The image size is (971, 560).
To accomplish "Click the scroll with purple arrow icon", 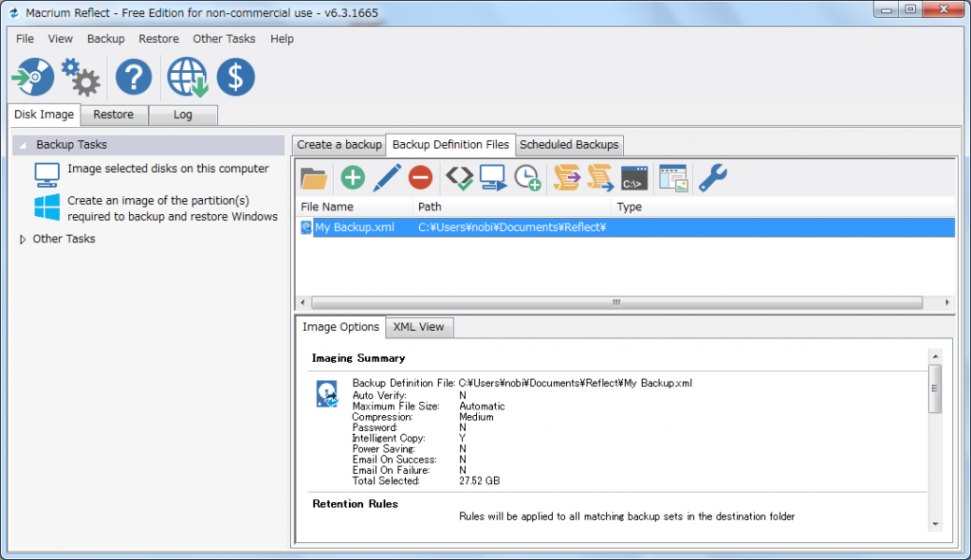I will pos(567,177).
